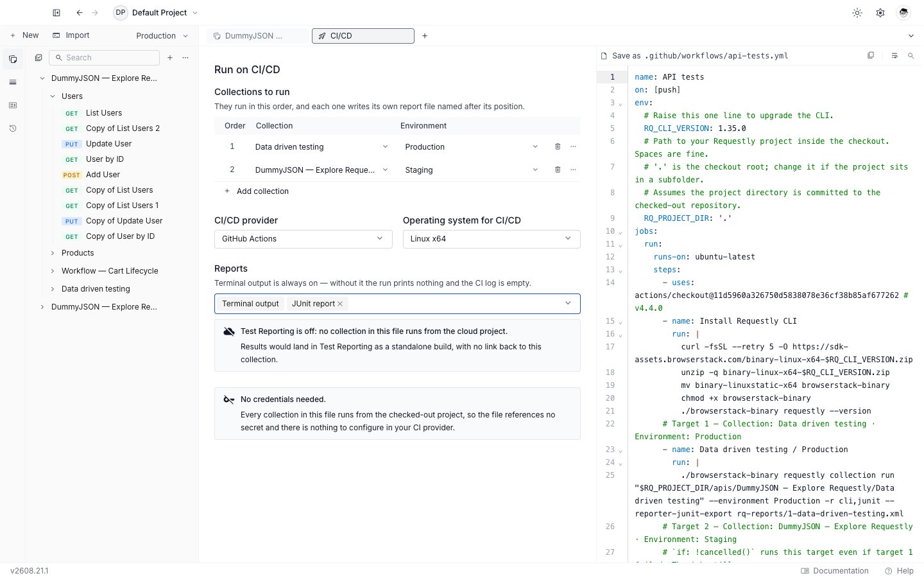Viewport: 924px width, 578px height.
Task: Expand Data driven testing folder in the tree
Action: click(53, 289)
